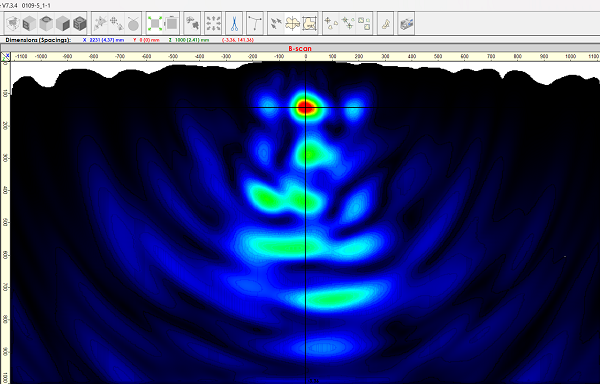Click the XYZ axis icon at ruler corner
600x384 pixels.
point(5,57)
